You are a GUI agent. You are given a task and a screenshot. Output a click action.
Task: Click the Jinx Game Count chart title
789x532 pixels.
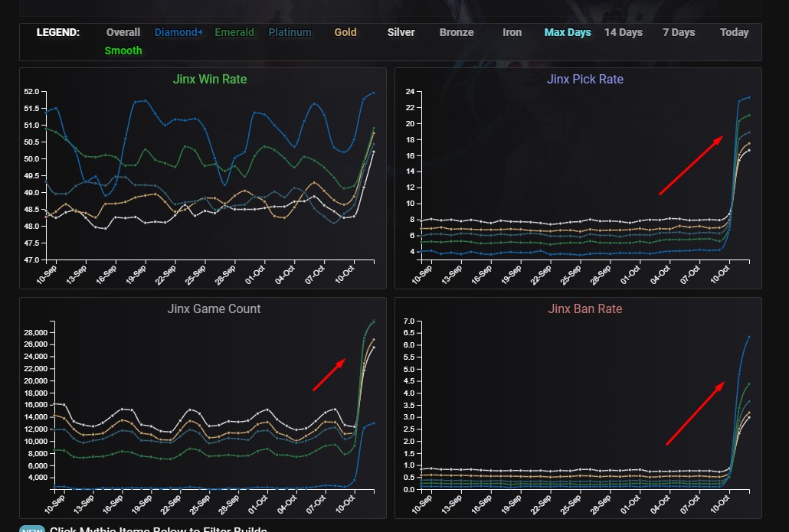point(214,308)
